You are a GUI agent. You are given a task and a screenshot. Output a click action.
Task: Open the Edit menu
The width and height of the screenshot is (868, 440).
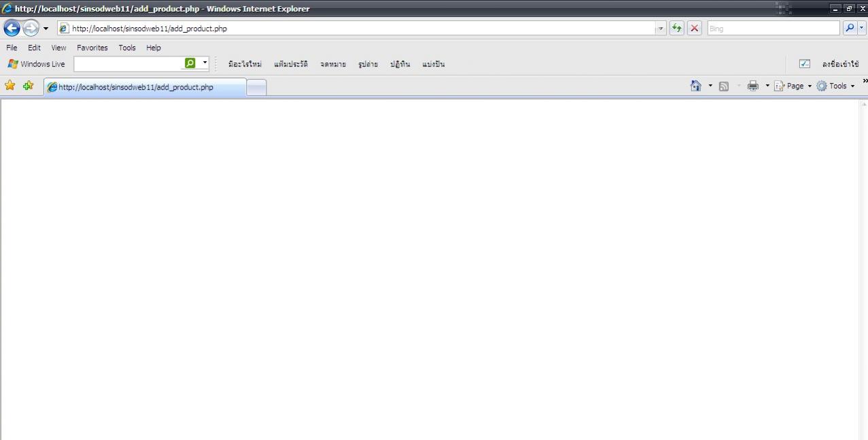(34, 48)
